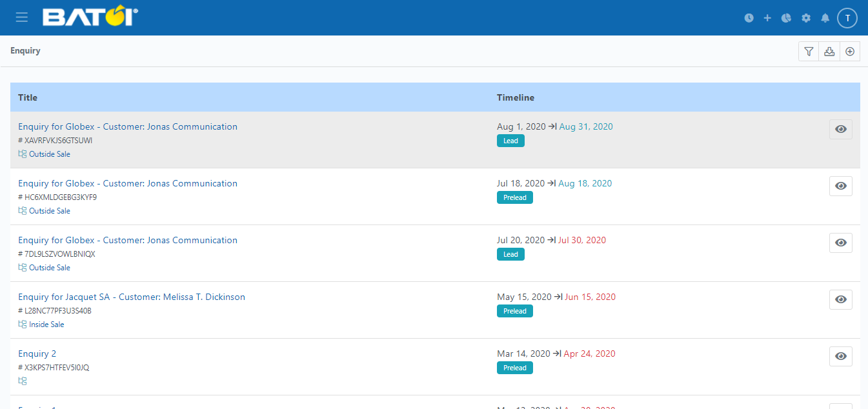Select the code # L28NC77PF3U3S40B

click(55, 310)
